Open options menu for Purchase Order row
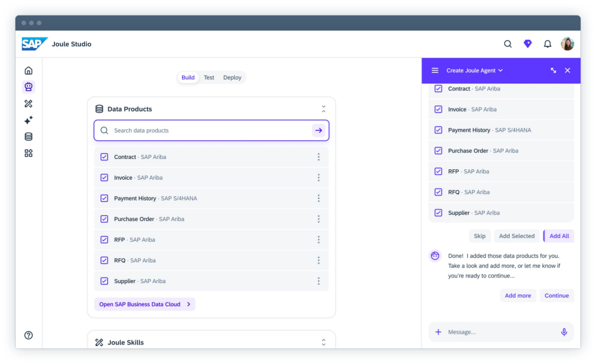Image resolution: width=596 pixels, height=364 pixels. click(x=319, y=219)
